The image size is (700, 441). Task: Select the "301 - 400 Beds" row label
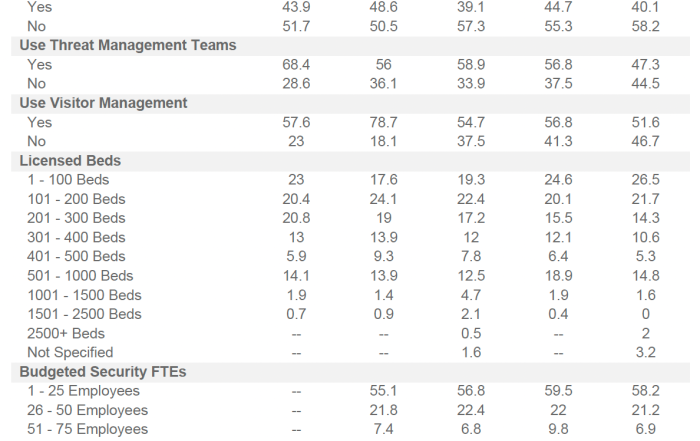click(77, 237)
